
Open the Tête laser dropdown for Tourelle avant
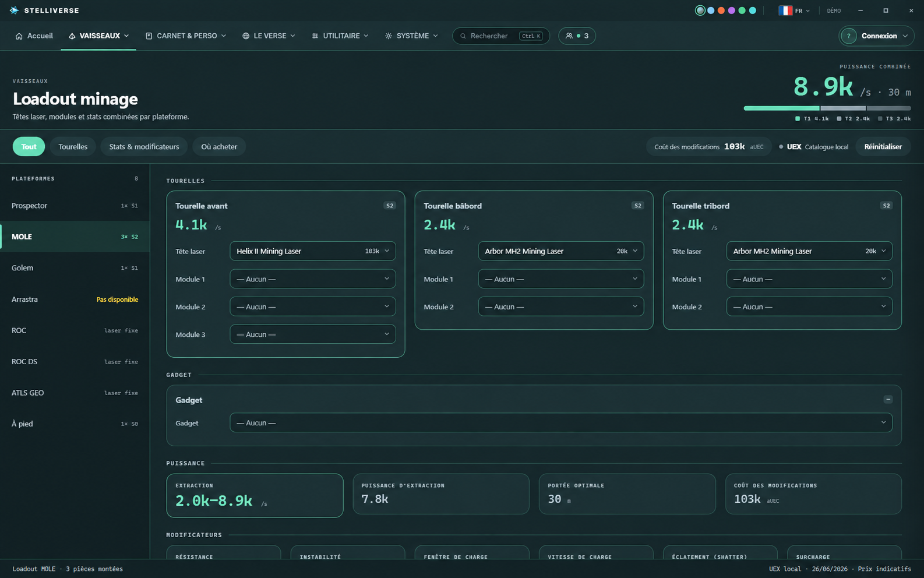[313, 251]
